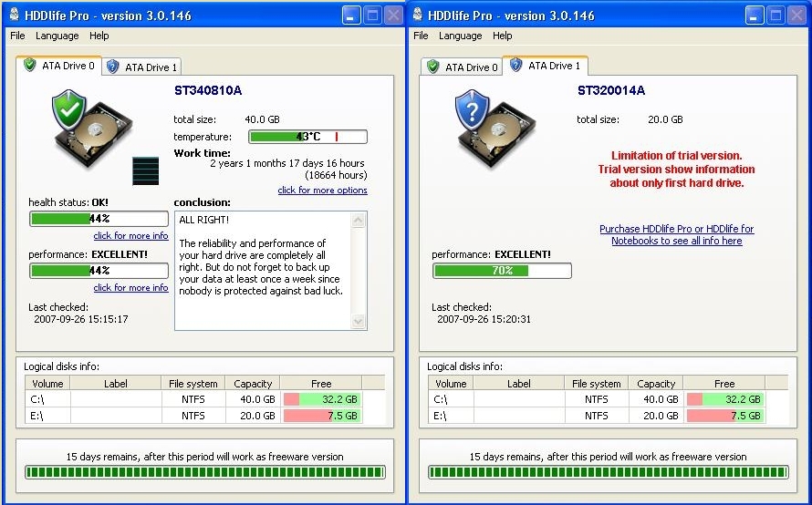Click Capacity column header in left window
812x505 pixels.
pyautogui.click(x=253, y=384)
